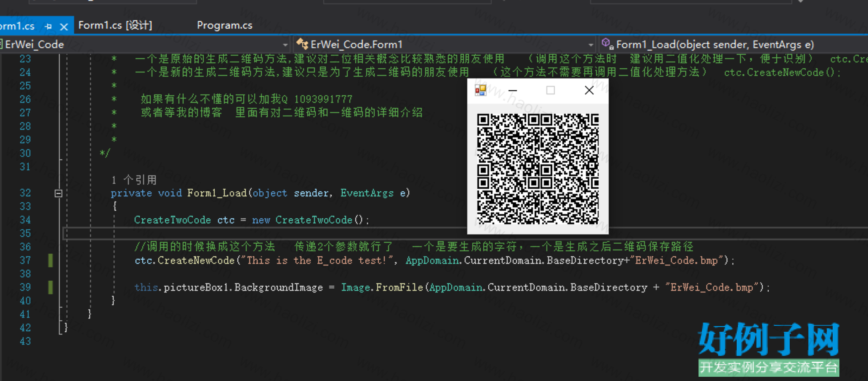
Task: Click the app icon in the QR form title bar
Action: [480, 90]
